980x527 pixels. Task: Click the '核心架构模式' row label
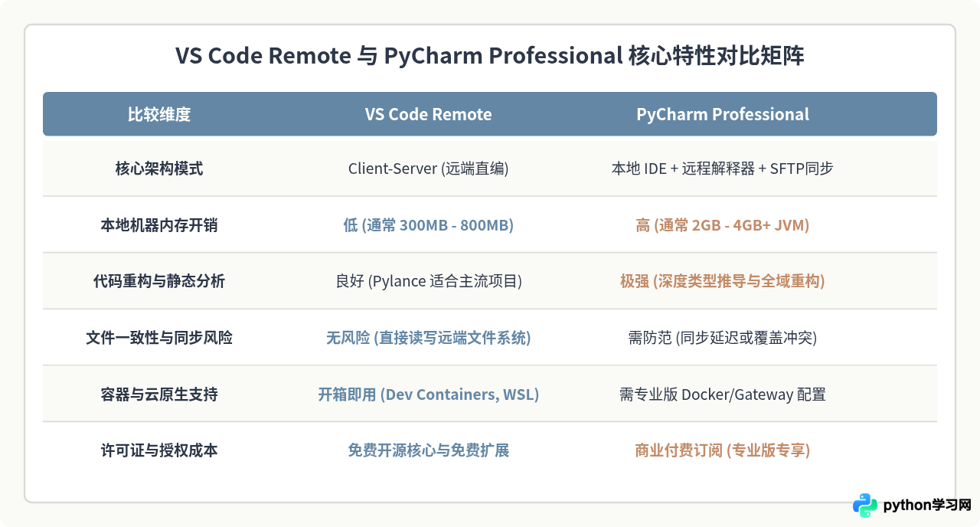point(159,169)
